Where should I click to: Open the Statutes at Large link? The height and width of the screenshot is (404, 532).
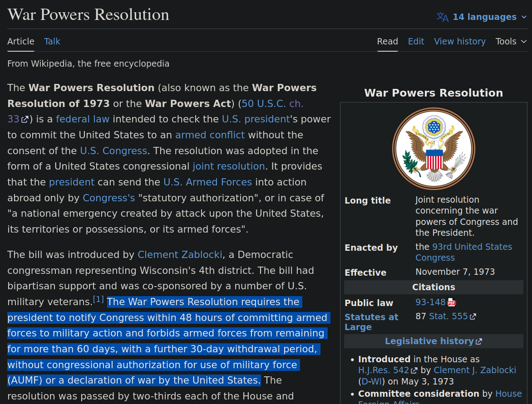click(x=371, y=322)
